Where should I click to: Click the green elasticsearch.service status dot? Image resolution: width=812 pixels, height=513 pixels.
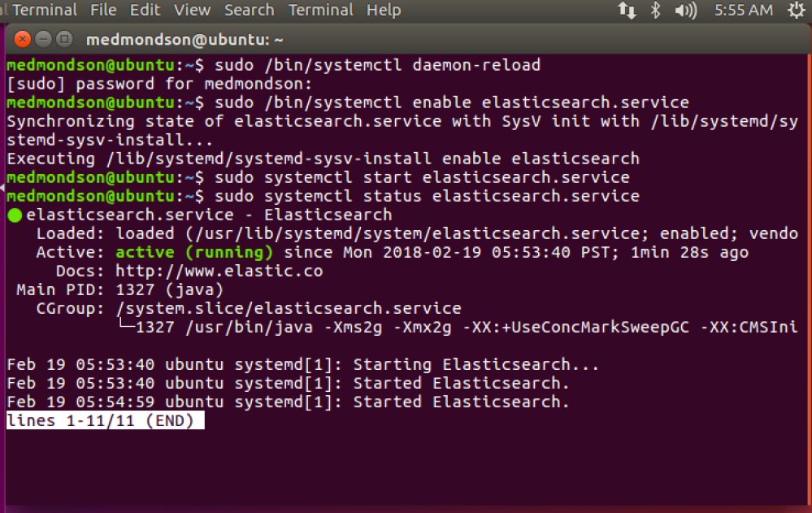[x=15, y=215]
